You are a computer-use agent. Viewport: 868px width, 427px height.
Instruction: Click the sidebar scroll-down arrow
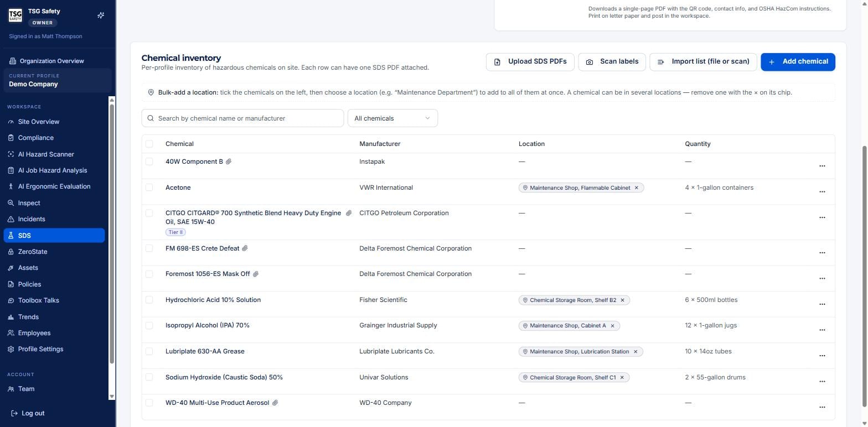112,396
